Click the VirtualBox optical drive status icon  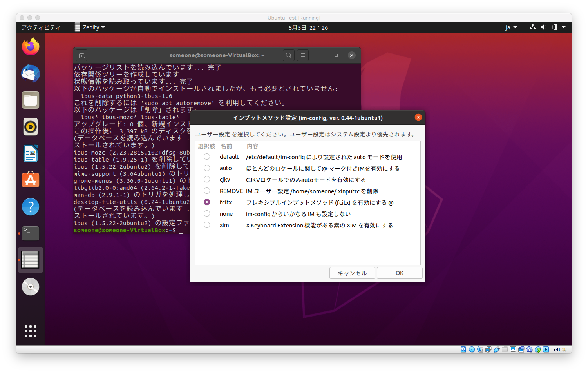[x=472, y=349]
